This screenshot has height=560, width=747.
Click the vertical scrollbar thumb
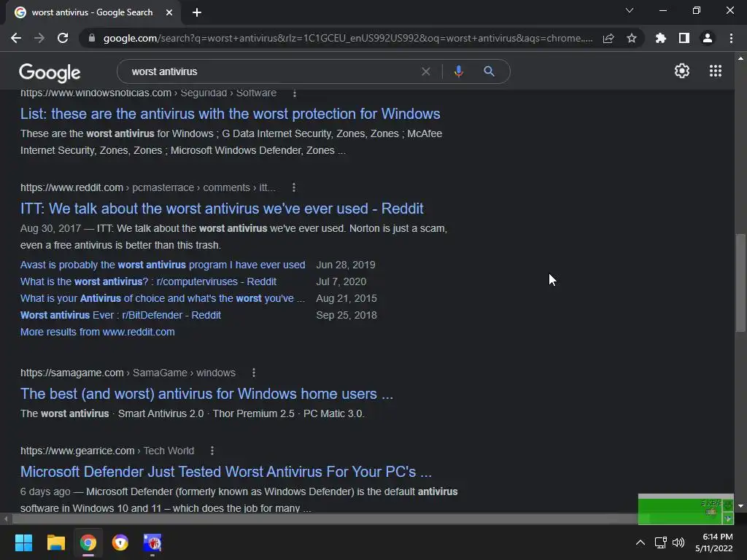pos(740,282)
